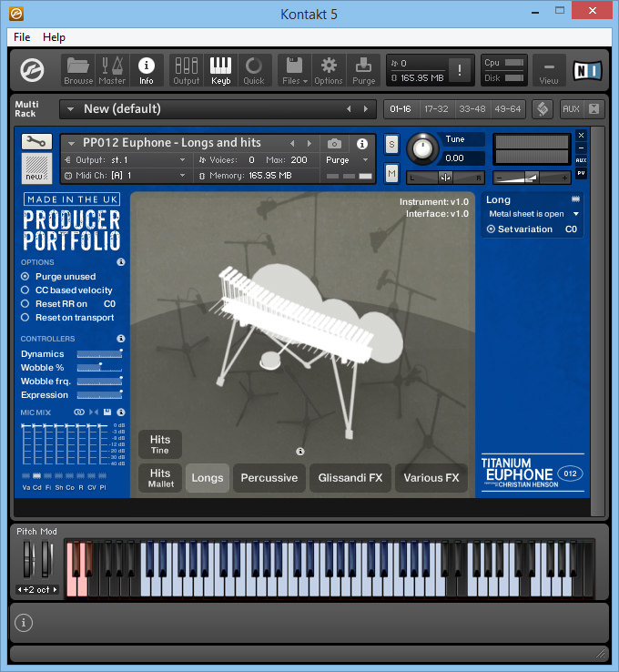Select the Hits Mallet articulation

tap(160, 478)
